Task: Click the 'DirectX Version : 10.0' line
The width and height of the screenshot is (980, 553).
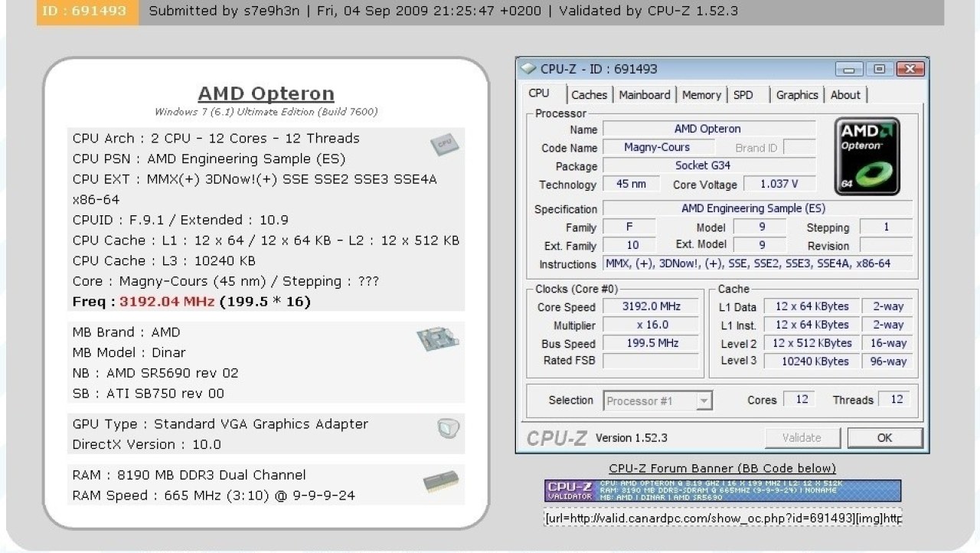Action: point(147,444)
